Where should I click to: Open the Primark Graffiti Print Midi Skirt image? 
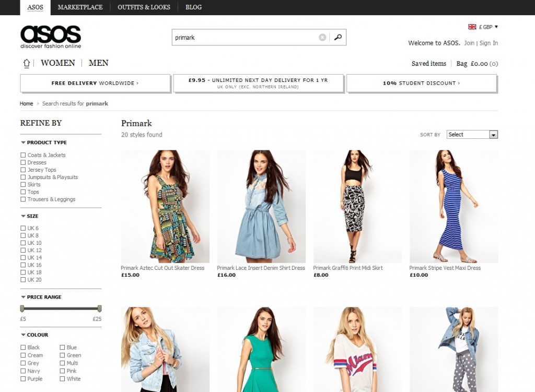click(x=357, y=206)
